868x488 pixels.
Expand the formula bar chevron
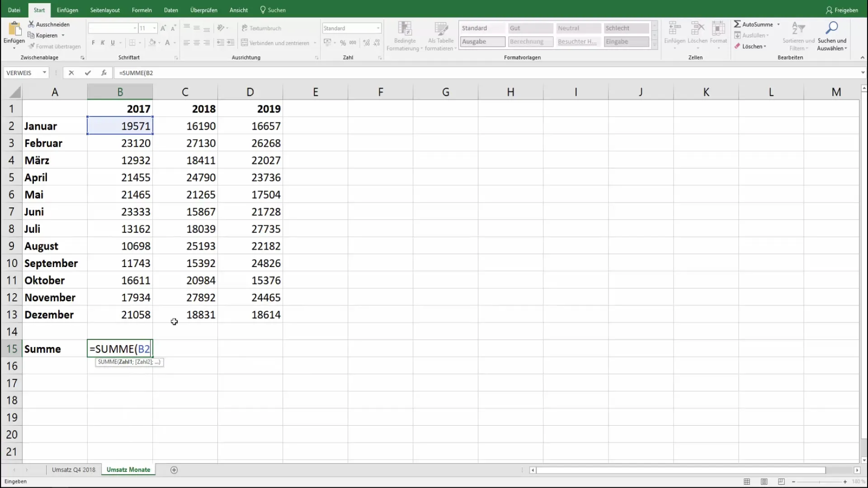863,72
